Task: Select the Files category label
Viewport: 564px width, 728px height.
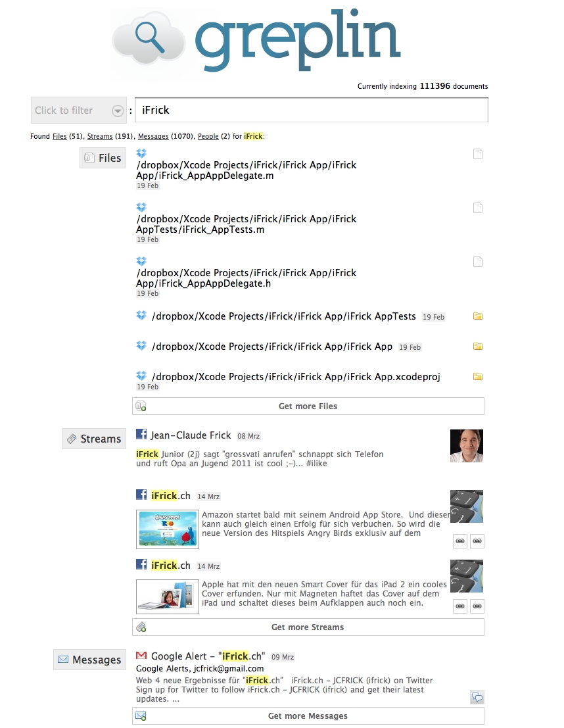Action: [x=103, y=158]
